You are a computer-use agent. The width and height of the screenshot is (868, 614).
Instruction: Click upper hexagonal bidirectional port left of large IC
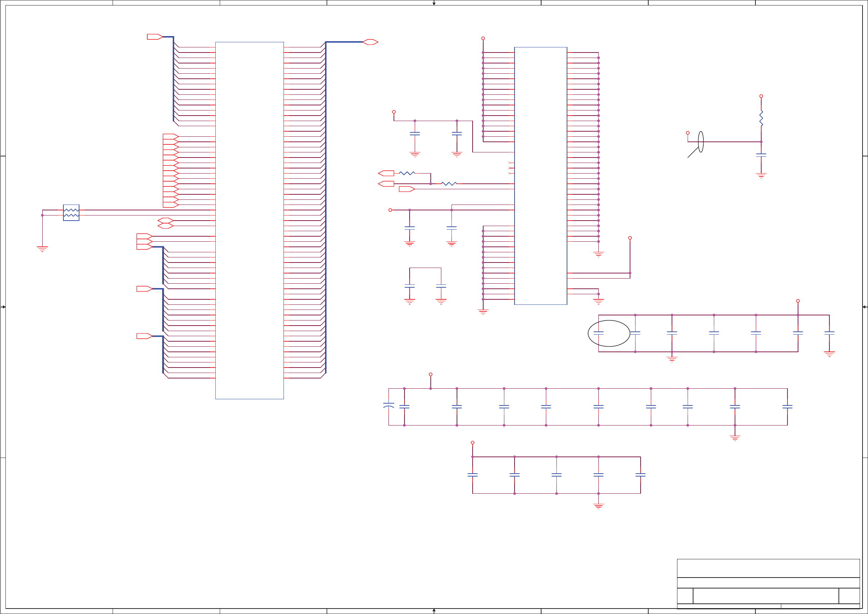[x=165, y=221]
